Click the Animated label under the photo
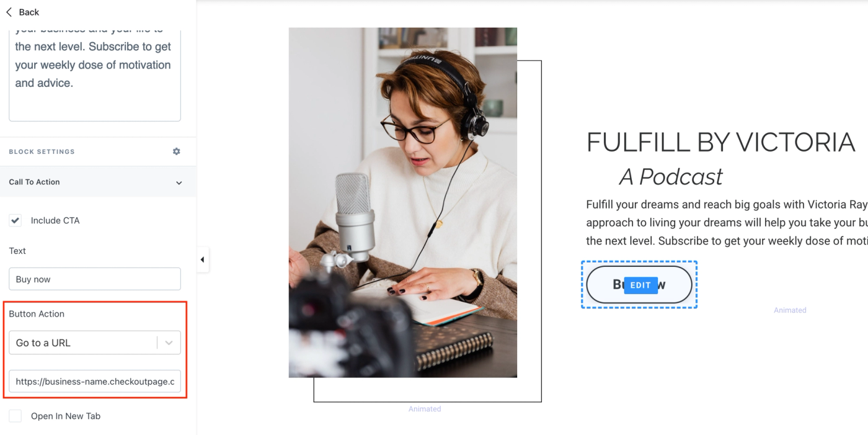This screenshot has width=868, height=435. point(425,409)
